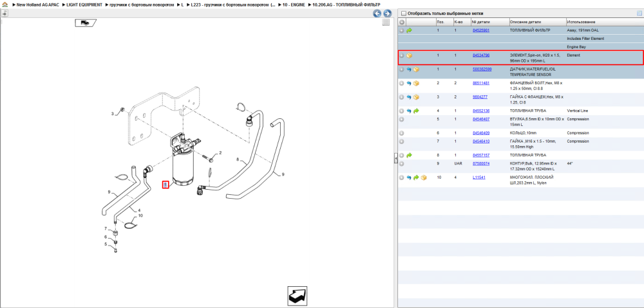Open part number link 84552136
Screen dimensions: 644x308
480,111
